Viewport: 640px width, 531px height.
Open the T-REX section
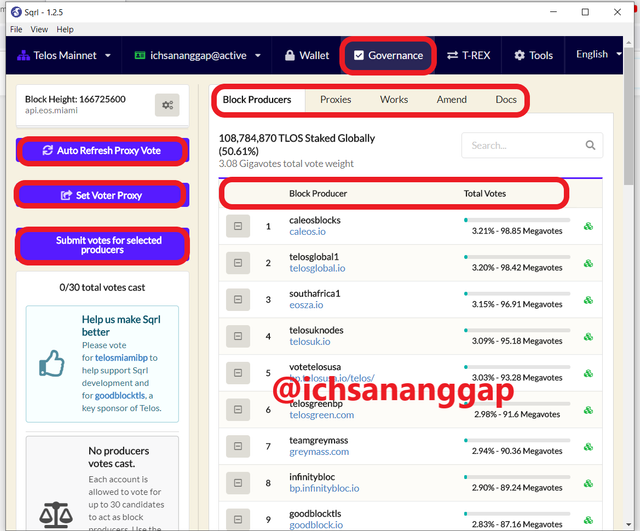[x=468, y=56]
